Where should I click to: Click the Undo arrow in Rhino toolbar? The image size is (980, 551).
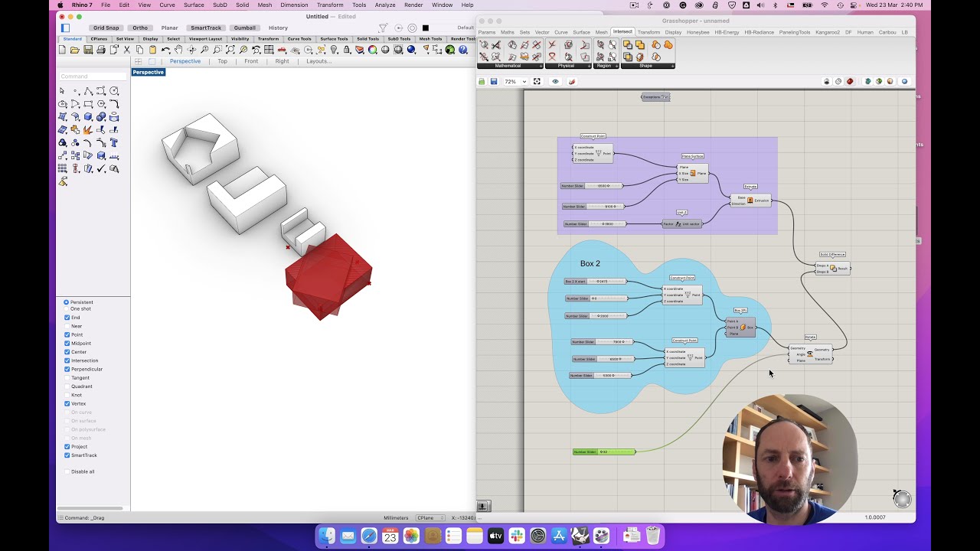165,50
